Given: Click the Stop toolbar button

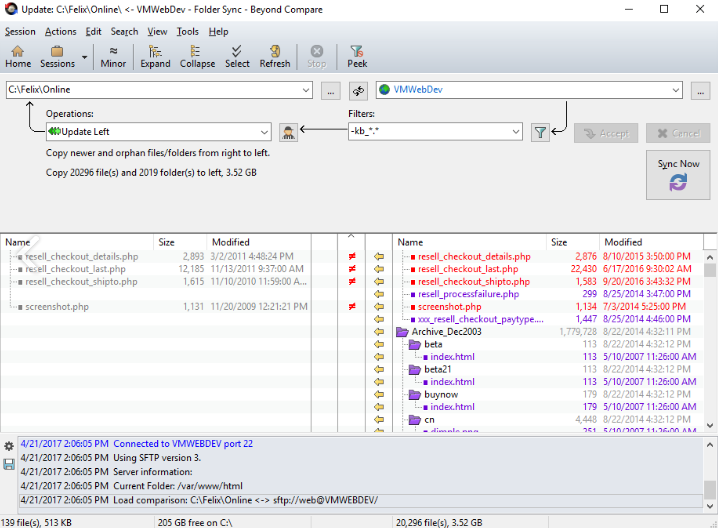Looking at the screenshot, I should 316,57.
